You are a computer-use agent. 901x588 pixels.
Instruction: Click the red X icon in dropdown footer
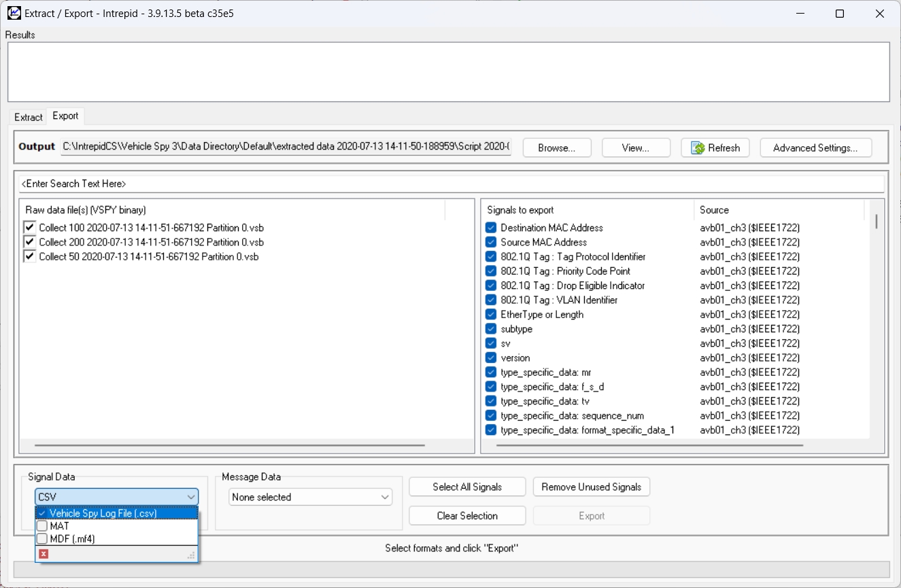(44, 554)
